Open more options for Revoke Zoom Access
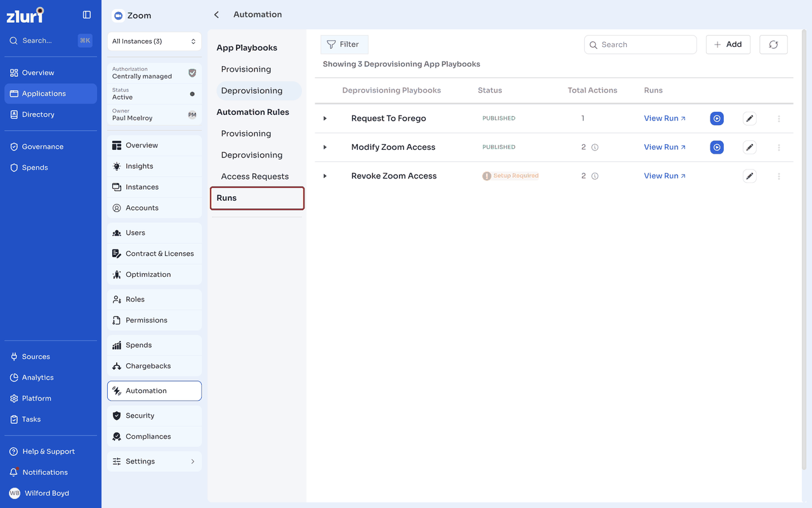 click(779, 176)
